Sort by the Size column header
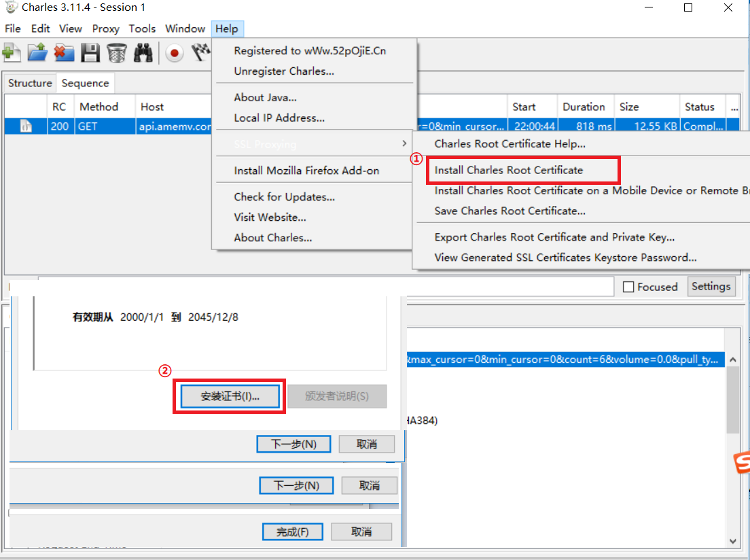Viewport: 750px width, 560px height. point(647,107)
